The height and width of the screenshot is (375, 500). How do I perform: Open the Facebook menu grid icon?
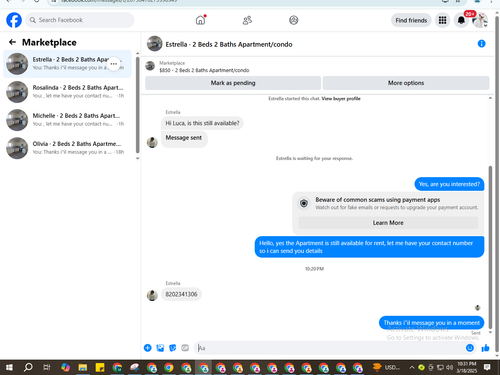[442, 20]
